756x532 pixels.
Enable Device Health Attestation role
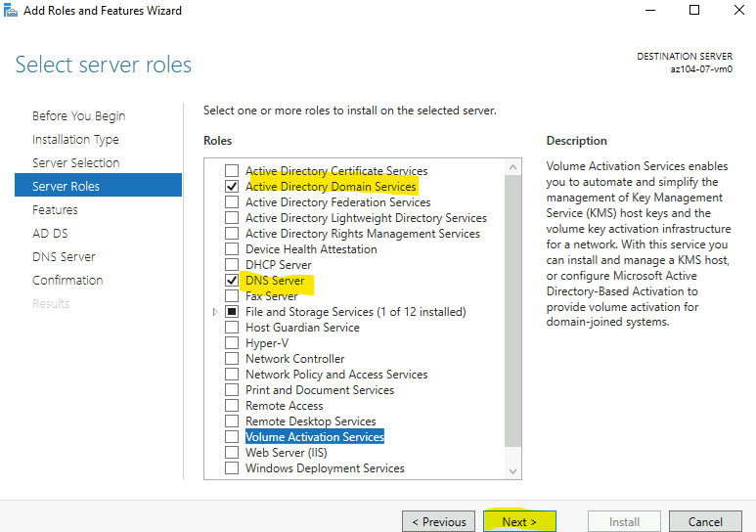coord(232,248)
